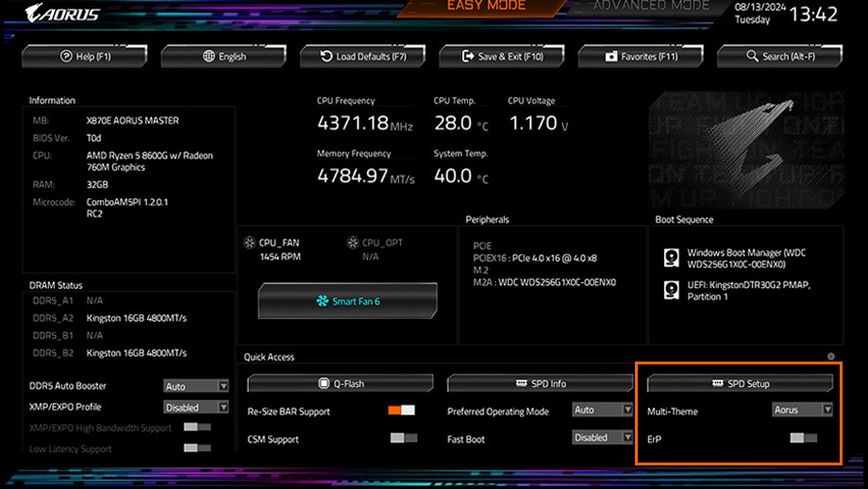Click the CPU_FAN fan icon
Screen dimensions: 868x489
(x=249, y=243)
